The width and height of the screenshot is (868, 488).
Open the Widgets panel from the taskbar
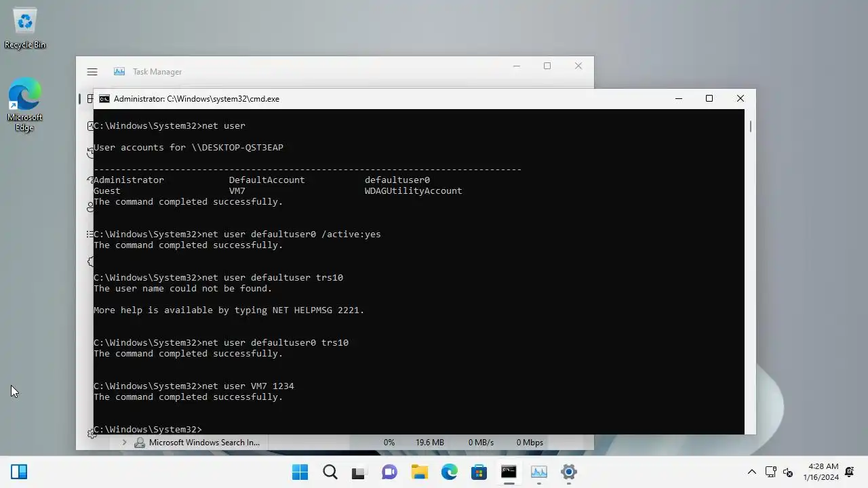click(x=19, y=472)
